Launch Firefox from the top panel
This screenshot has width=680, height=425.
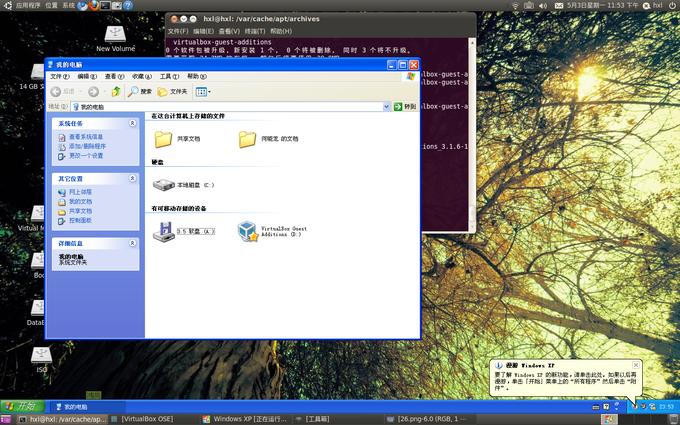pyautogui.click(x=94, y=6)
